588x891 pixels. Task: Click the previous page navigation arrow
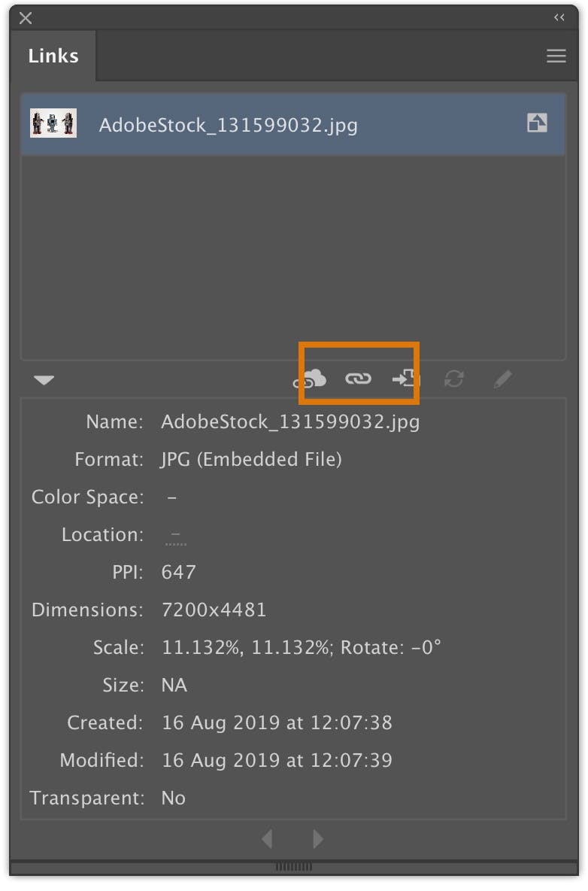tap(267, 838)
